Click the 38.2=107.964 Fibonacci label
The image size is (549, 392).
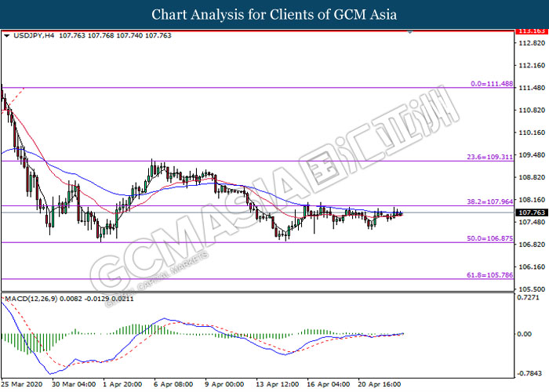(489, 201)
